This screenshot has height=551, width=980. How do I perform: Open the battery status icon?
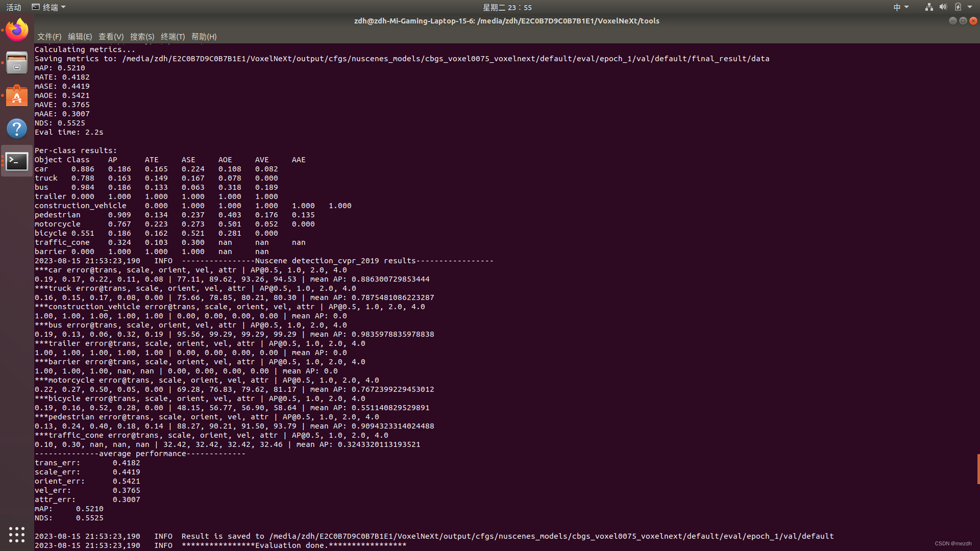pos(958,7)
